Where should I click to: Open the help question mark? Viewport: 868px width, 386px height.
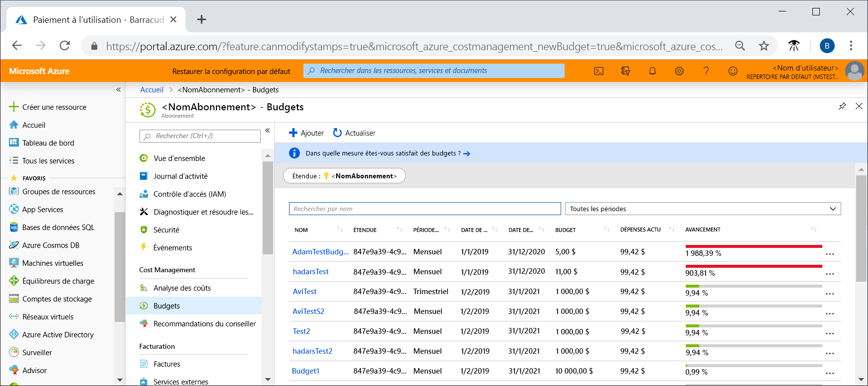706,71
